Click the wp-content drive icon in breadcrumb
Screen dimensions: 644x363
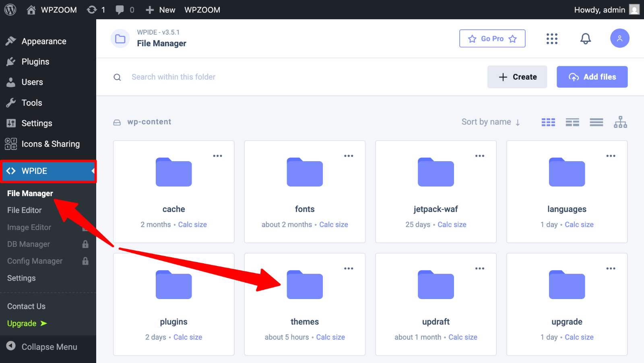pos(117,122)
